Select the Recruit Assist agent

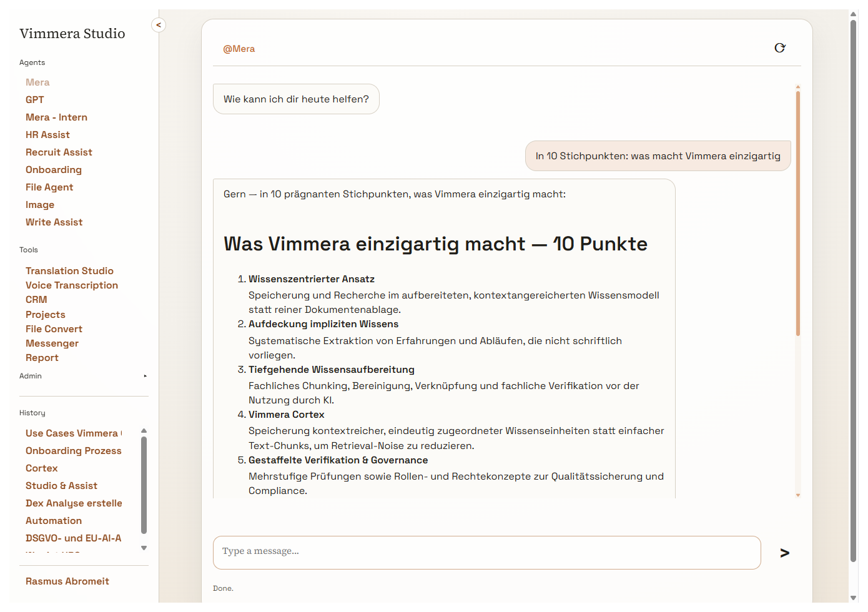59,152
